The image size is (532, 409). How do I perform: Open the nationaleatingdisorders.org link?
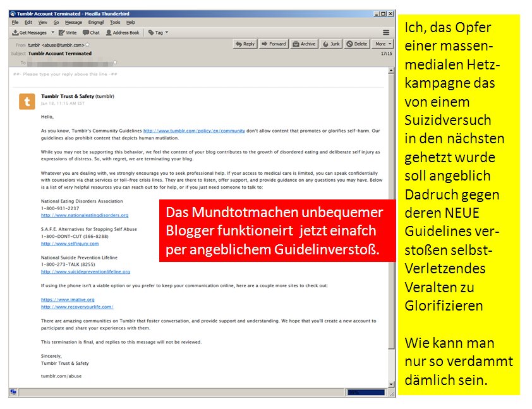pos(85,215)
